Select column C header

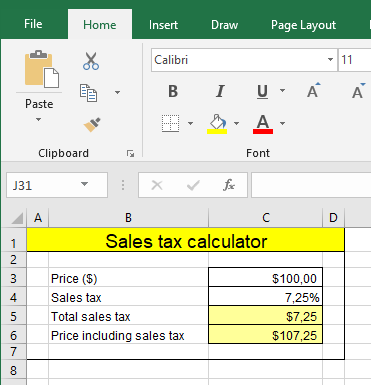click(266, 218)
